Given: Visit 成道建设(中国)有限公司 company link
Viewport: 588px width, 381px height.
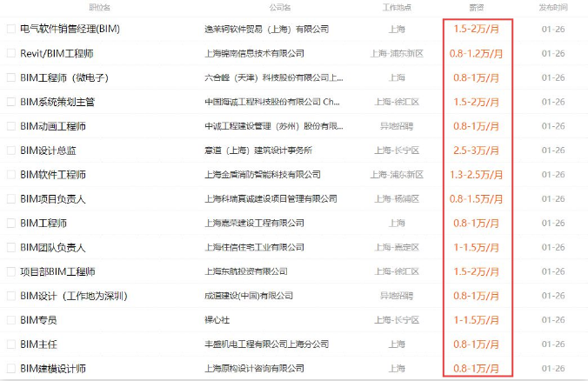Looking at the screenshot, I should click(x=249, y=296).
